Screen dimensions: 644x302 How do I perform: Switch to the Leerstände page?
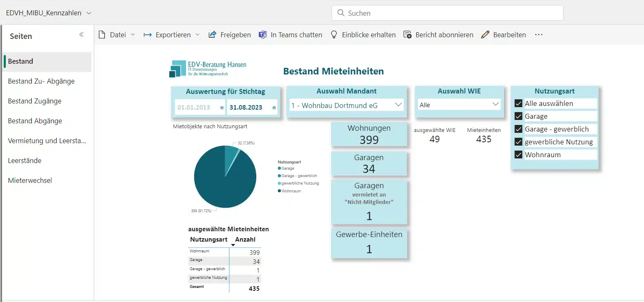pos(25,161)
